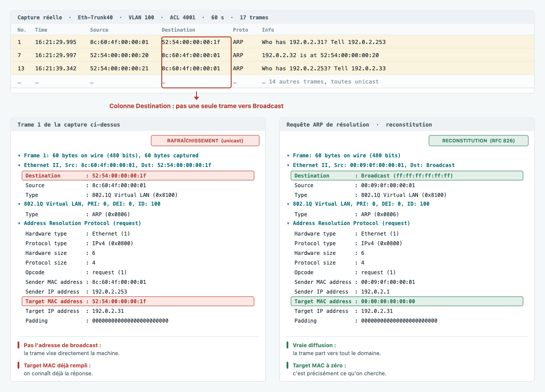Click source cell 52:54:00:00:00:20 in packet 7
Screen dimensions: 545x392
[x=119, y=55]
